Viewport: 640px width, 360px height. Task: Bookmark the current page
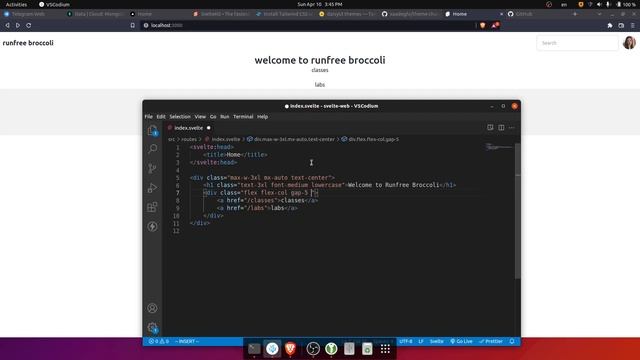coord(133,25)
